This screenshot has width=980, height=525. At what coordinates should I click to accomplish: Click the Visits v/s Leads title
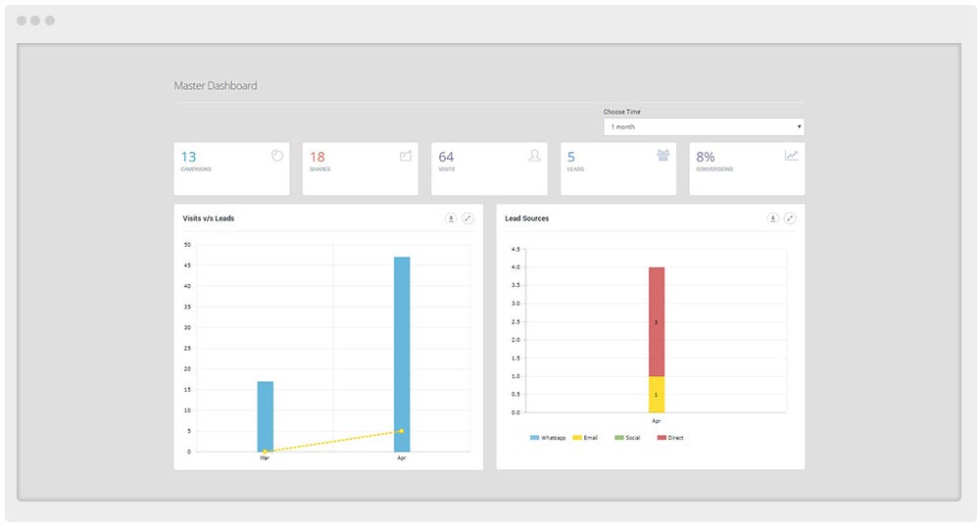point(208,218)
